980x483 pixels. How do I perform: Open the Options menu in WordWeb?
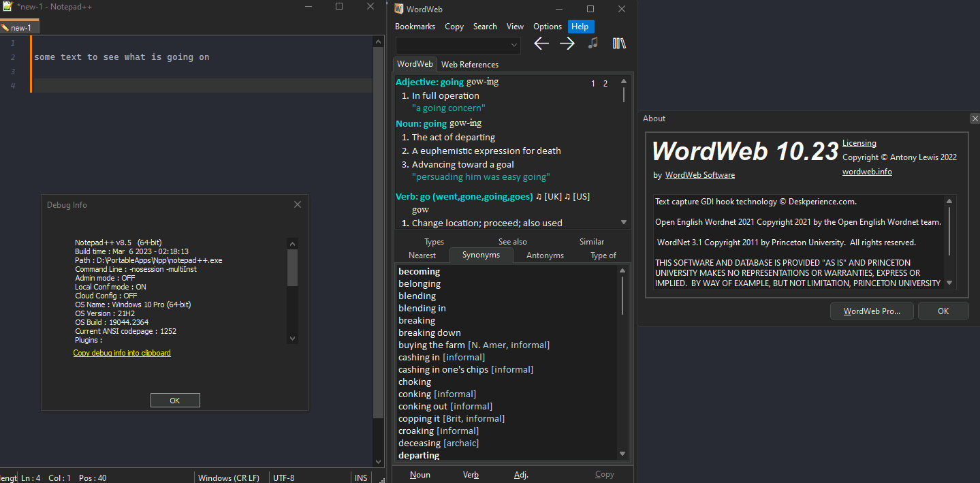coord(547,26)
